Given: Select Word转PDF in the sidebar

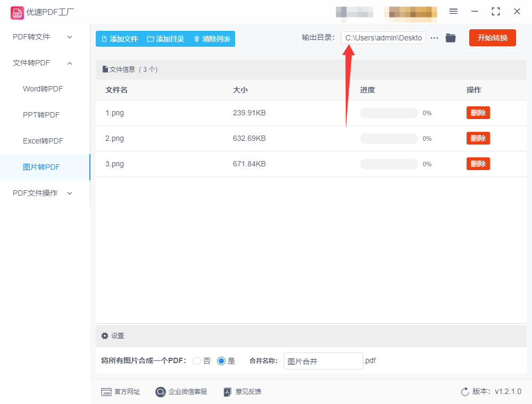Looking at the screenshot, I should pos(45,89).
